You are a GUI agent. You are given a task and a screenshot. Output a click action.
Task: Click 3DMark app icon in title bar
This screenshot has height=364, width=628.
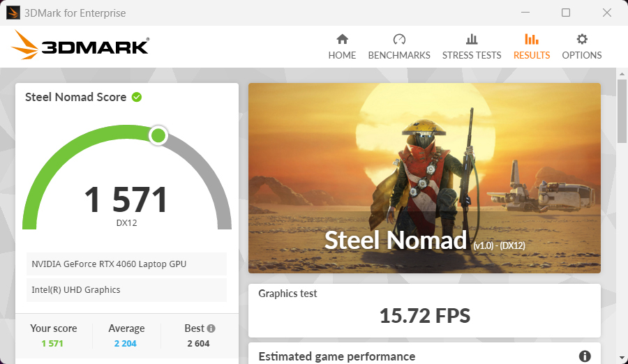click(13, 13)
